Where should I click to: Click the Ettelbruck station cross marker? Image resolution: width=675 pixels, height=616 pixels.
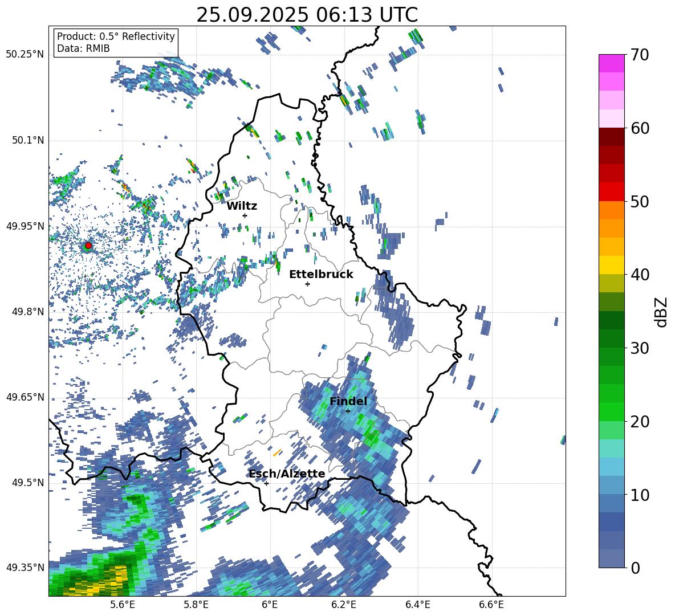(307, 284)
